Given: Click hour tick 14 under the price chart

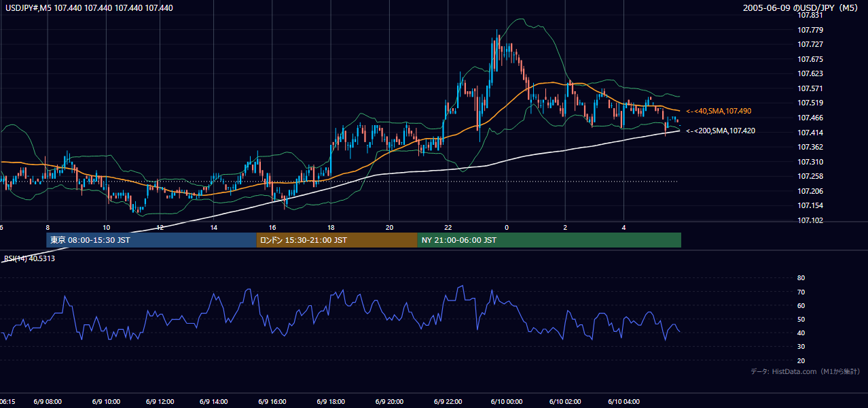Looking at the screenshot, I should [213, 227].
